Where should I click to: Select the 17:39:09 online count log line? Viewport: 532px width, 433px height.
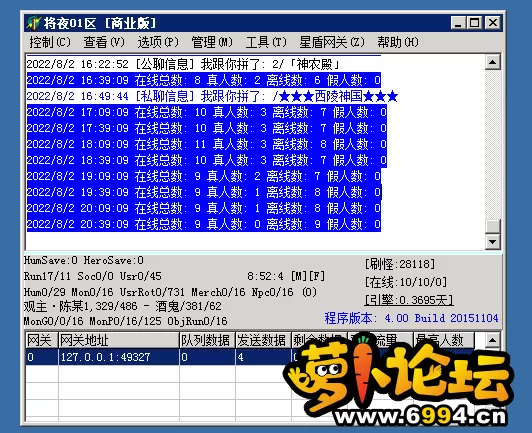(x=207, y=128)
